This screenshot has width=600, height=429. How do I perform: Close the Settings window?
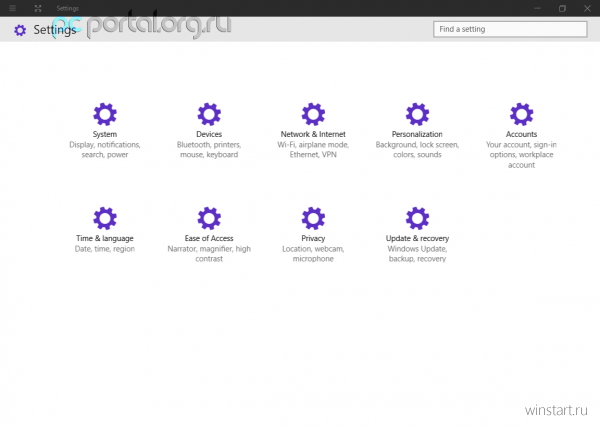[587, 8]
